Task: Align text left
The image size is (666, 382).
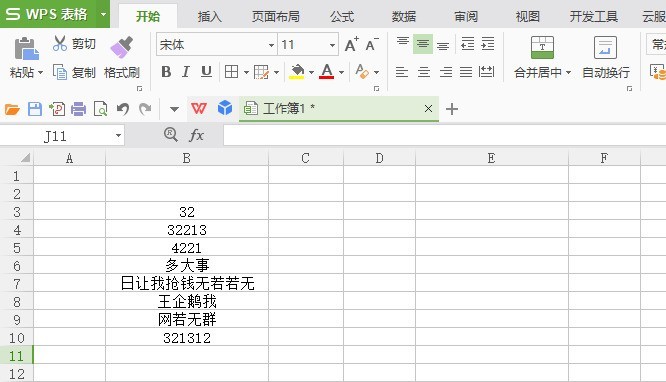Action: click(402, 72)
